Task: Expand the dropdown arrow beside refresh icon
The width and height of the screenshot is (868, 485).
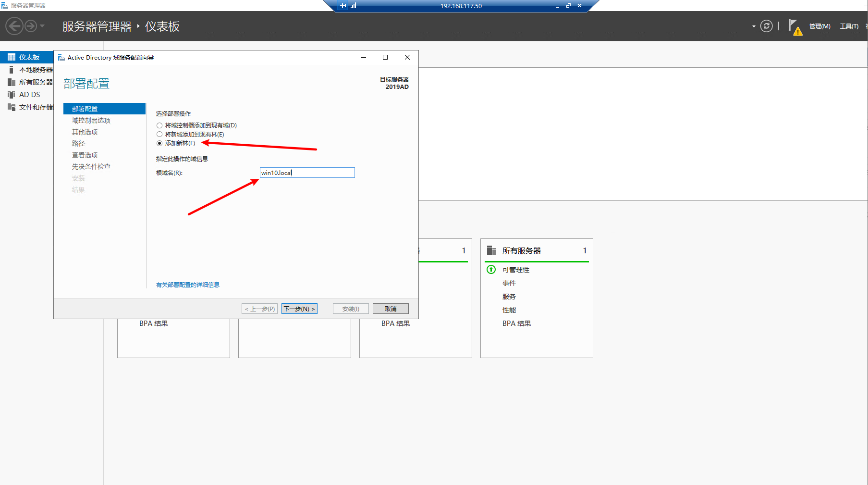Action: 754,26
